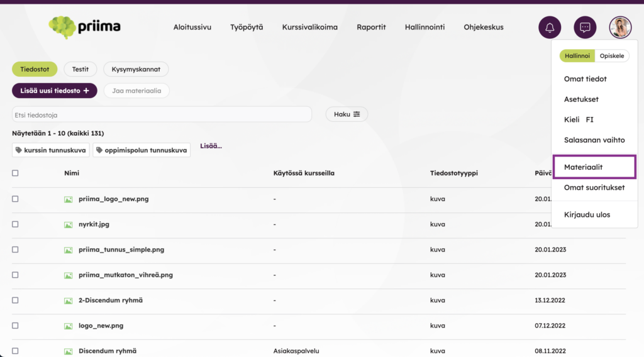Select the oppimispolun tunnuskuva tag
Viewport: 644px width, 357px height.
point(142,150)
